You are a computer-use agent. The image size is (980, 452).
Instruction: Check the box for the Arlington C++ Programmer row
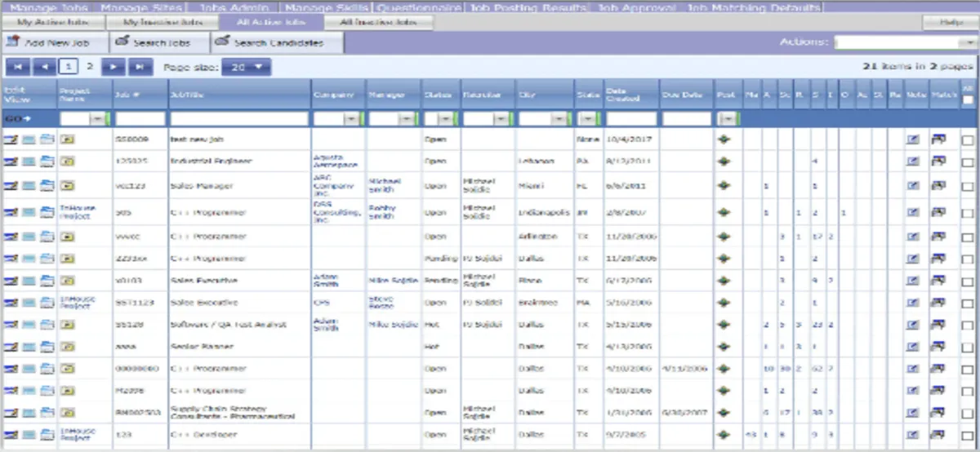click(968, 237)
